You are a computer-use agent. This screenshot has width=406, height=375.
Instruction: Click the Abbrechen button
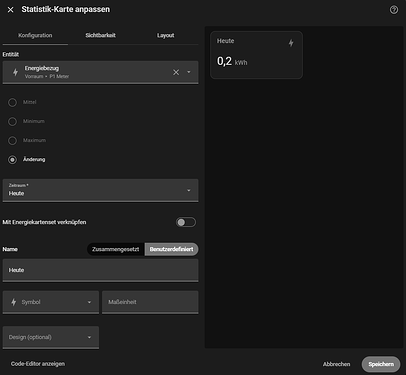click(x=336, y=364)
